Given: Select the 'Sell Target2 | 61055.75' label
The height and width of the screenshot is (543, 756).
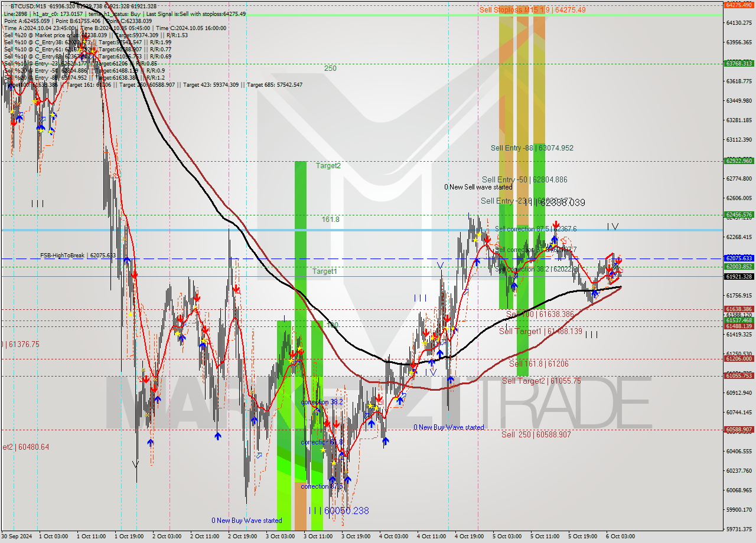Looking at the screenshot, I should [x=542, y=381].
